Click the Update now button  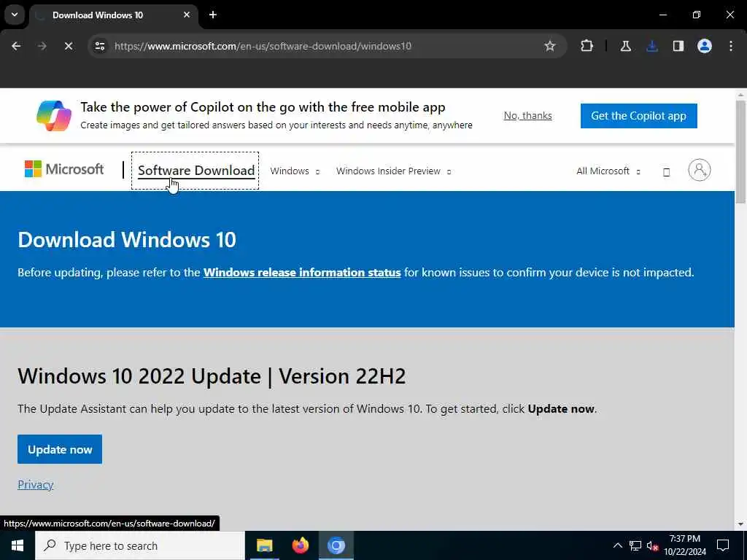tap(60, 449)
